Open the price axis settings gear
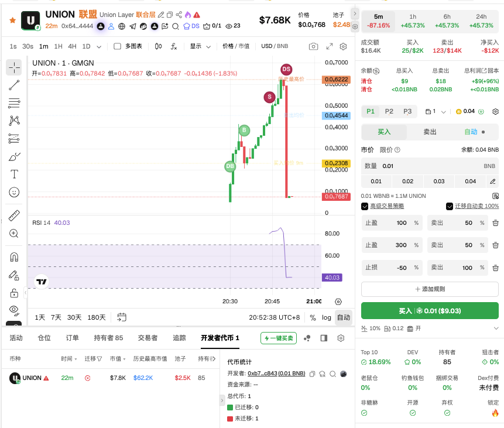The width and height of the screenshot is (504, 428). point(338,302)
